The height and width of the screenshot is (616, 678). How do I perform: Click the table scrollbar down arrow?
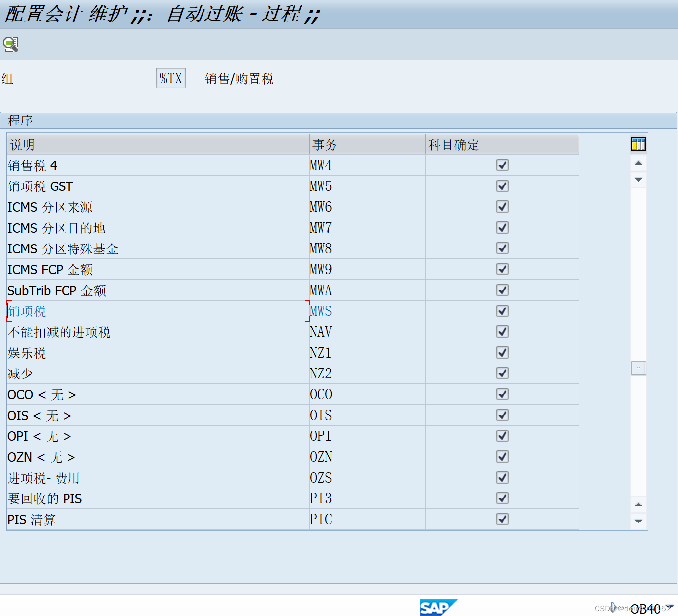click(638, 180)
